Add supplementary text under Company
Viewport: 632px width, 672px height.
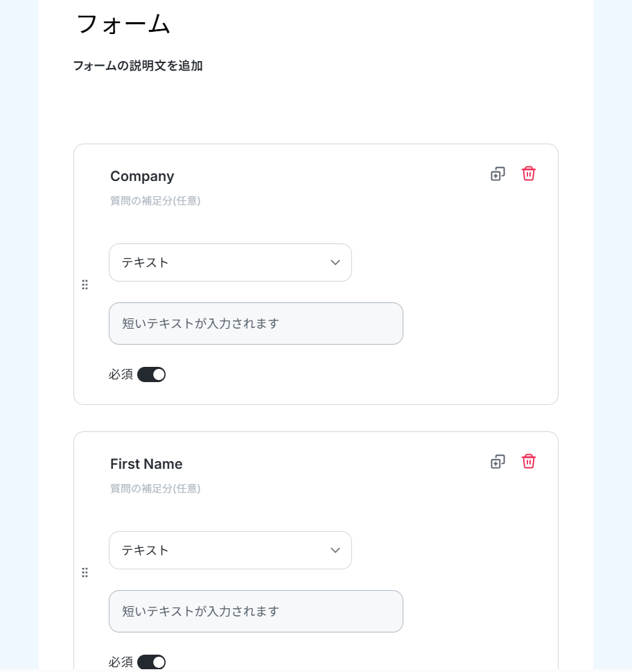point(155,200)
